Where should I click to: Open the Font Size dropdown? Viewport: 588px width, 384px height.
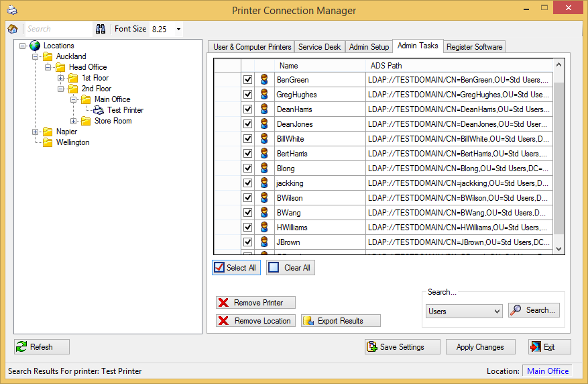178,30
